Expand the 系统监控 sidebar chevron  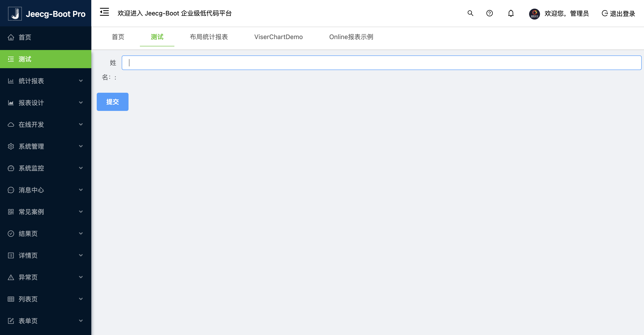[81, 168]
